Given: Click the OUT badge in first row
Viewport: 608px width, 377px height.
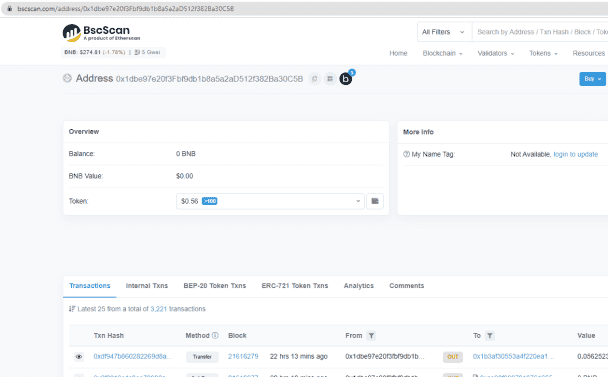Looking at the screenshot, I should 453,357.
